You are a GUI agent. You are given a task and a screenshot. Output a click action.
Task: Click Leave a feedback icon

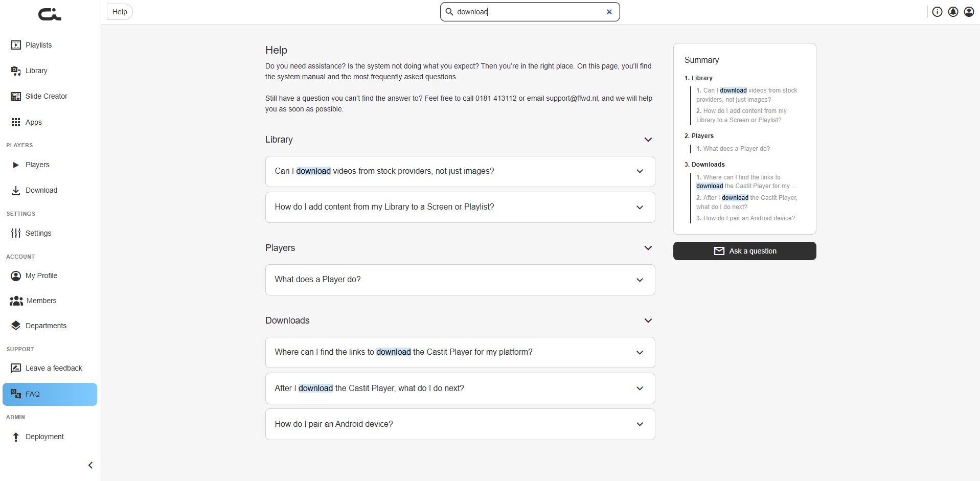[x=16, y=368]
